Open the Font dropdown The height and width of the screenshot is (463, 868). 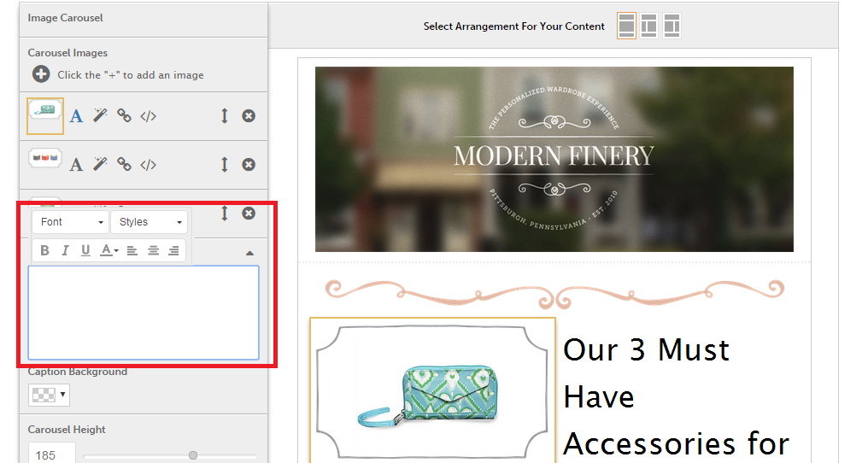70,222
